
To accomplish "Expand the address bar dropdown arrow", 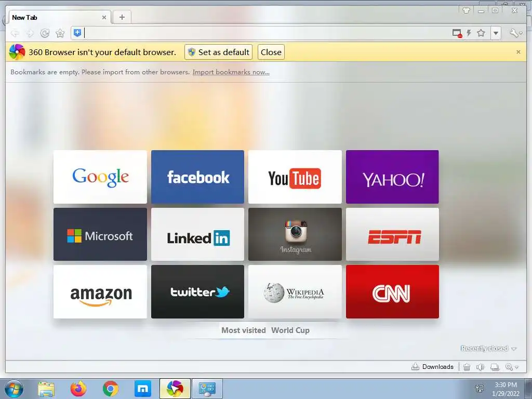I will (496, 33).
